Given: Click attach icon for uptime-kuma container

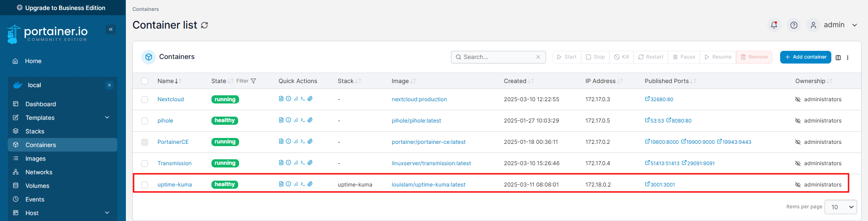Looking at the screenshot, I should click(310, 184).
